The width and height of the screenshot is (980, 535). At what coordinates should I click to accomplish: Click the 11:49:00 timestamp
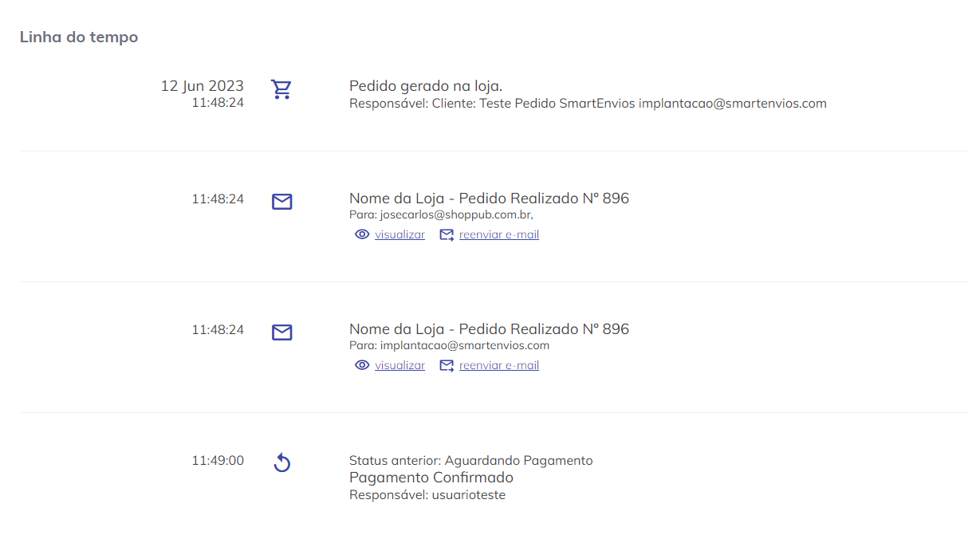pyautogui.click(x=218, y=460)
